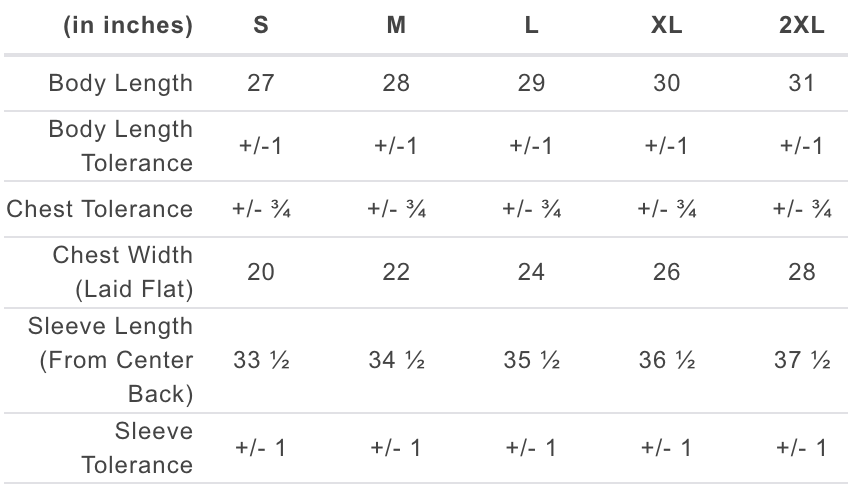The width and height of the screenshot is (848, 486).
Task: Select the Body Length row label
Action: [x=120, y=82]
